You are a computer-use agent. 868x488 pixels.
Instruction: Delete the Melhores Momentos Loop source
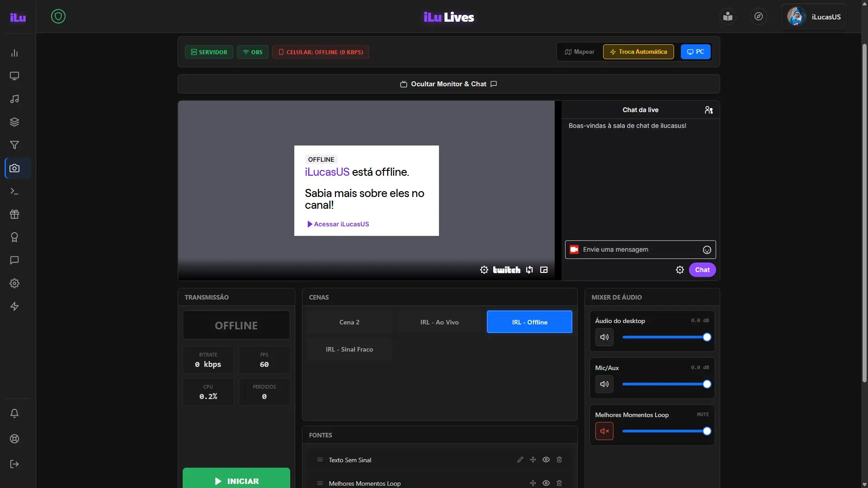(559, 483)
